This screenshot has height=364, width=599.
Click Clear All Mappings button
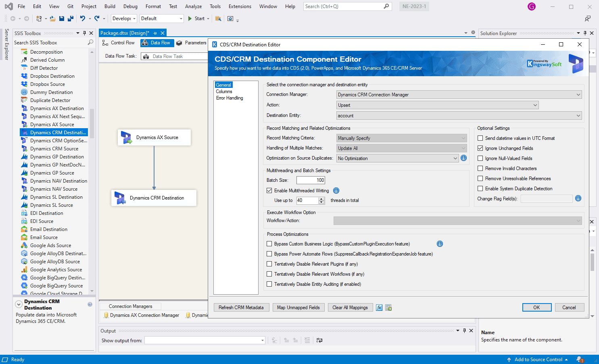(350, 308)
